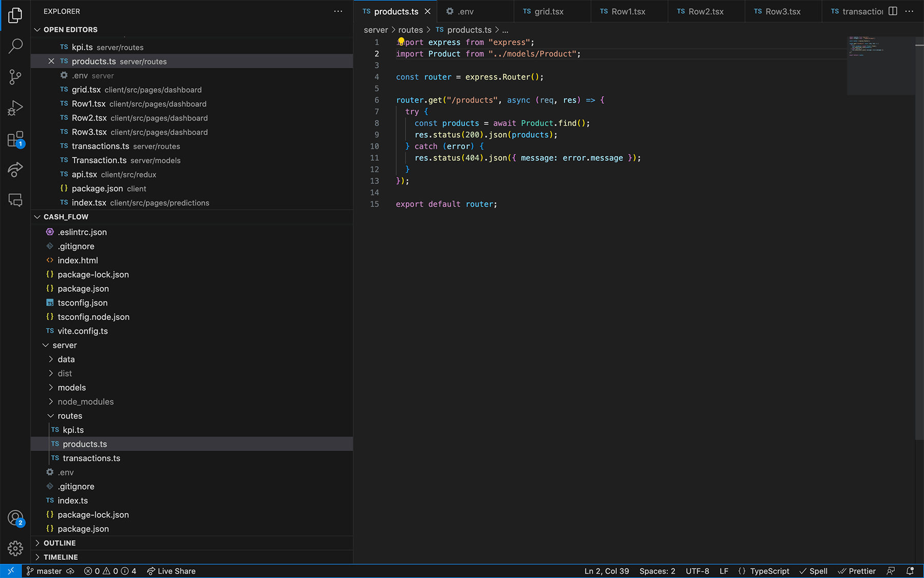924x578 pixels.
Task: Open the notifications bell icon
Action: 910,571
